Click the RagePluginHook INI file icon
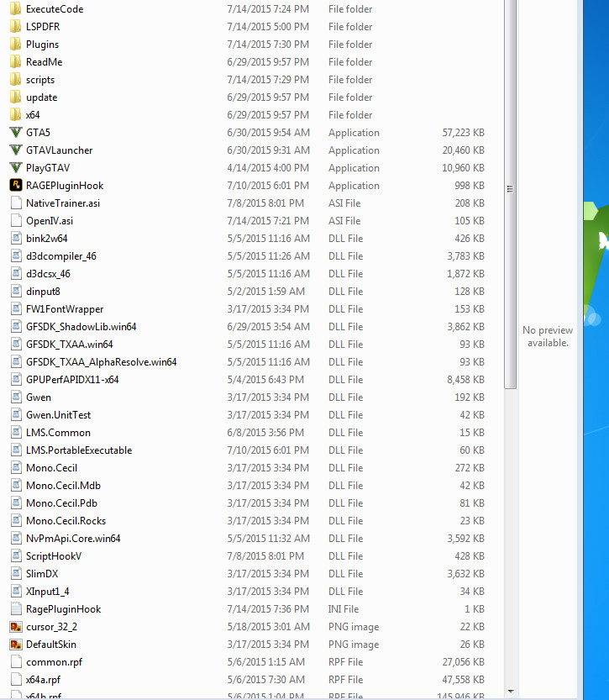 (16, 609)
